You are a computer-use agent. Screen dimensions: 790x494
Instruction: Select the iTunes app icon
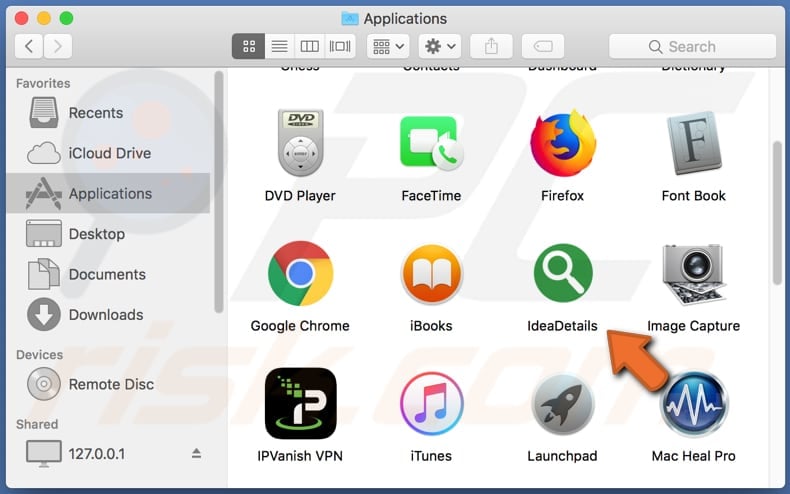431,403
